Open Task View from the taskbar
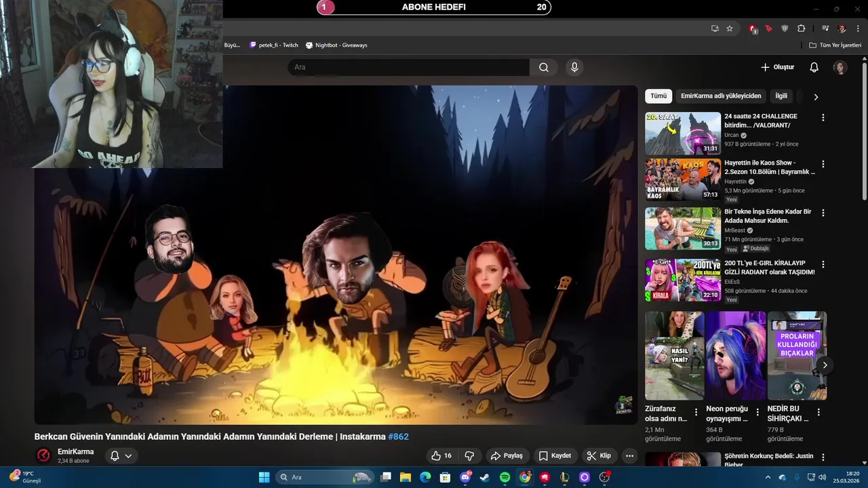This screenshot has width=868, height=488. tap(386, 477)
